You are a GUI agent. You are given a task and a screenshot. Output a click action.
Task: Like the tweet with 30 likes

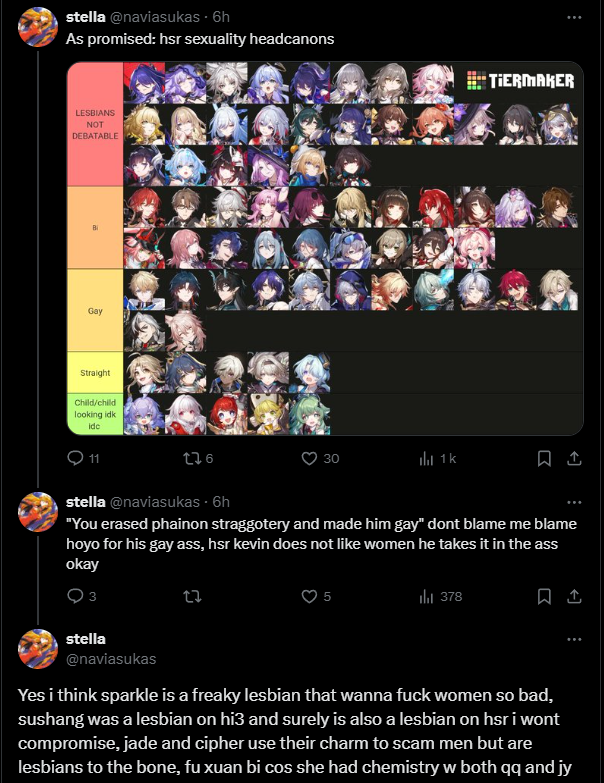tap(320, 458)
